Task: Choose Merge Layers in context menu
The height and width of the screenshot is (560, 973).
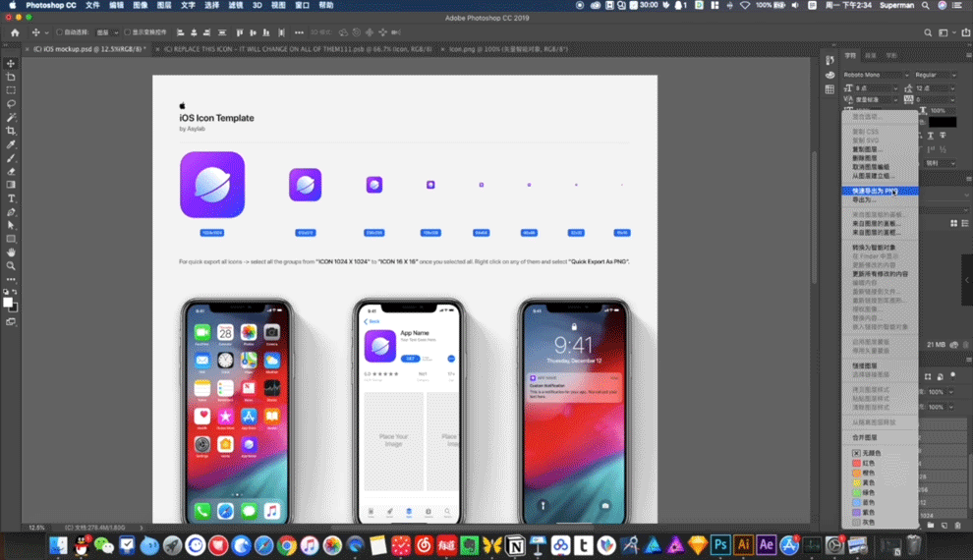Action: (x=880, y=437)
